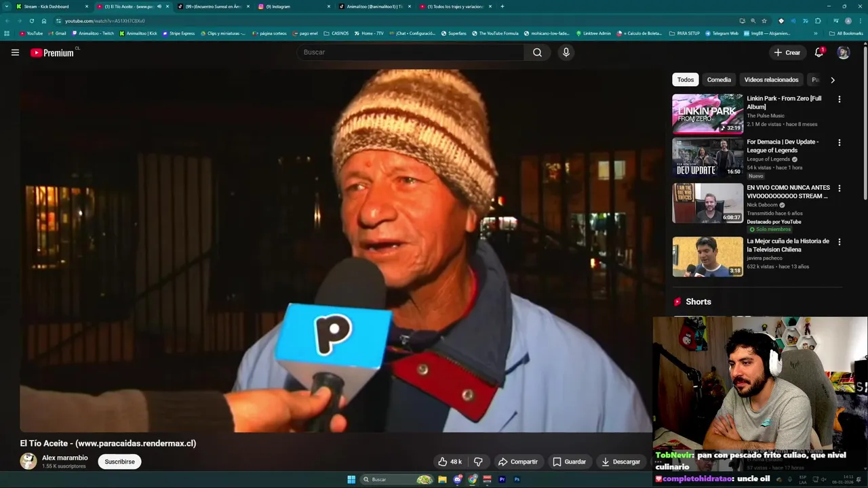This screenshot has width=868, height=488.
Task: Open the Gmail bookmark
Action: 57,33
